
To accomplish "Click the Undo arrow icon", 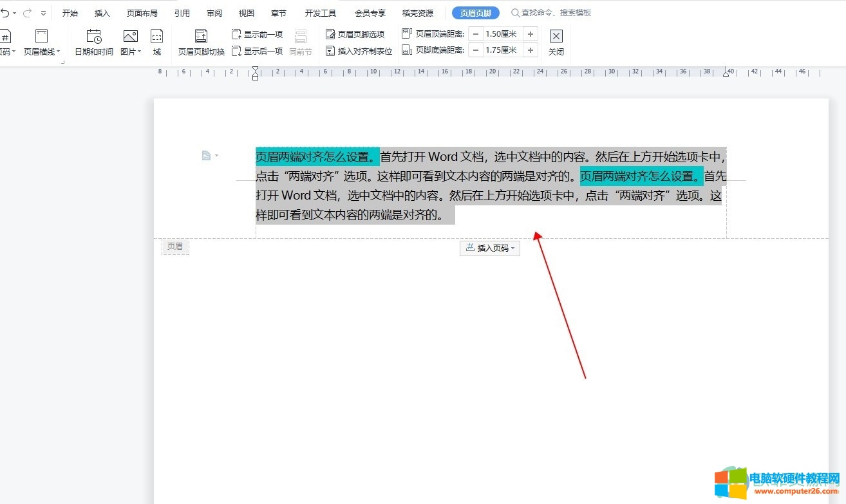I will tap(5, 13).
